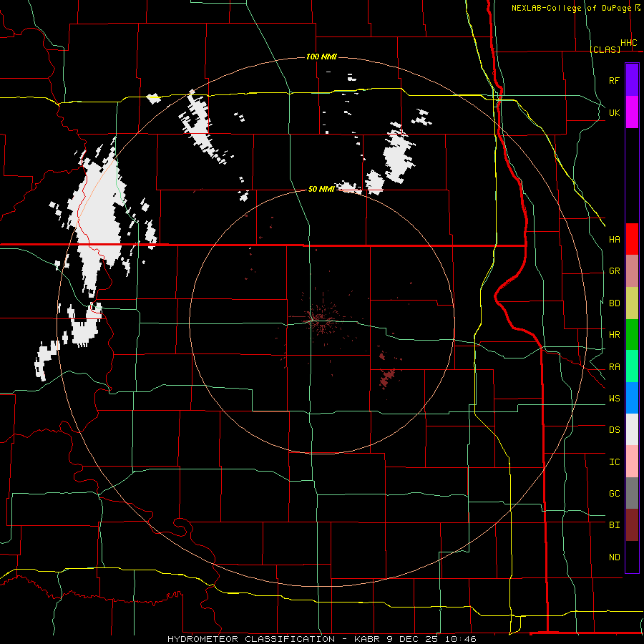Click the "ND" legend label
The width and height of the screenshot is (644, 644).
click(x=614, y=557)
